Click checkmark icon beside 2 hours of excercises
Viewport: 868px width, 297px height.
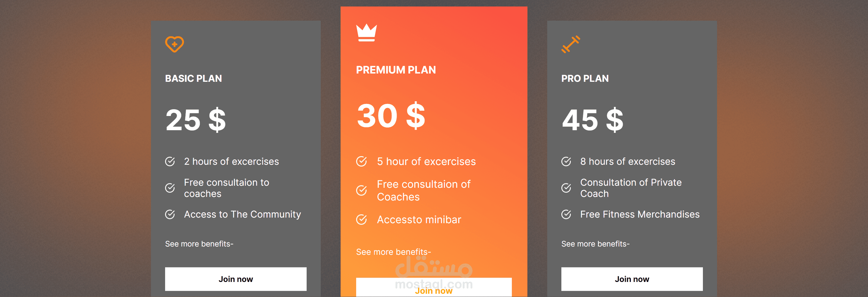170,161
